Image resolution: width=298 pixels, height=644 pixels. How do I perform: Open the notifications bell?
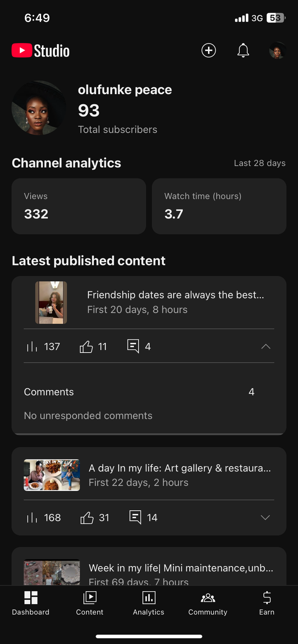point(243,50)
